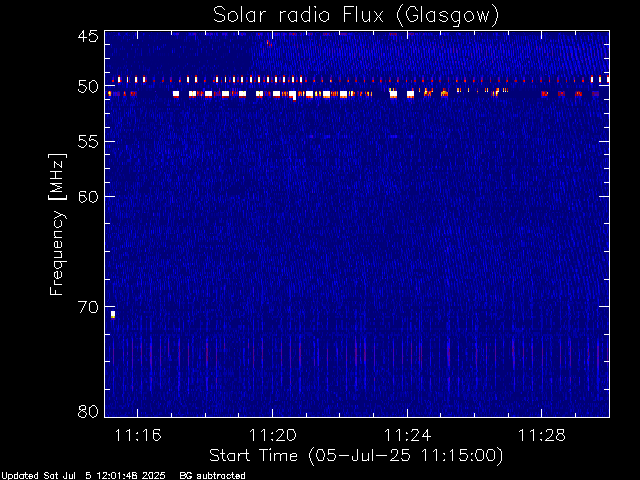Screen dimensions: 640x480
Task: Select the 70 frequency tick label
Action: [x=88, y=307]
